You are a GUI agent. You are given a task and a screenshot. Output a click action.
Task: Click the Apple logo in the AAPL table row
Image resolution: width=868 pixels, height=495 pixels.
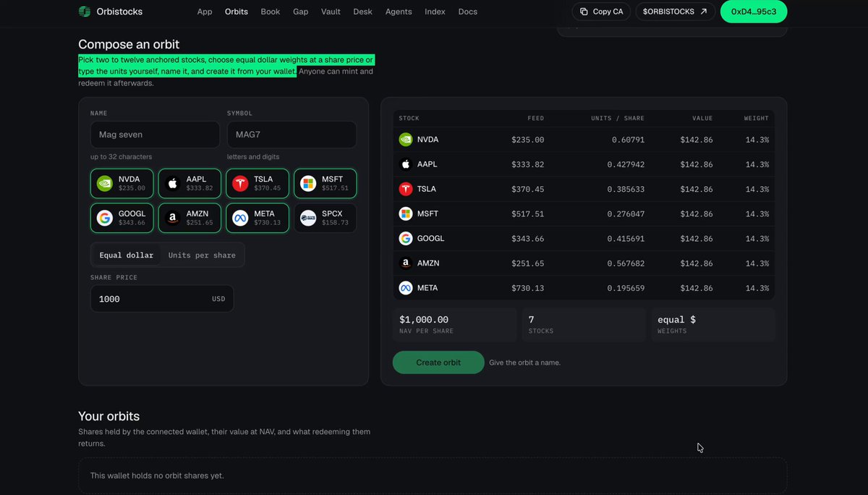(406, 164)
